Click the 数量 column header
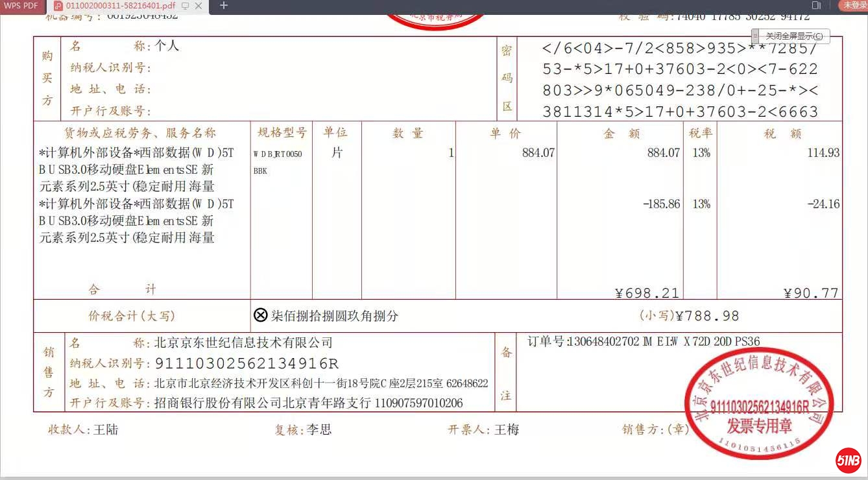The width and height of the screenshot is (868, 480). tap(408, 133)
